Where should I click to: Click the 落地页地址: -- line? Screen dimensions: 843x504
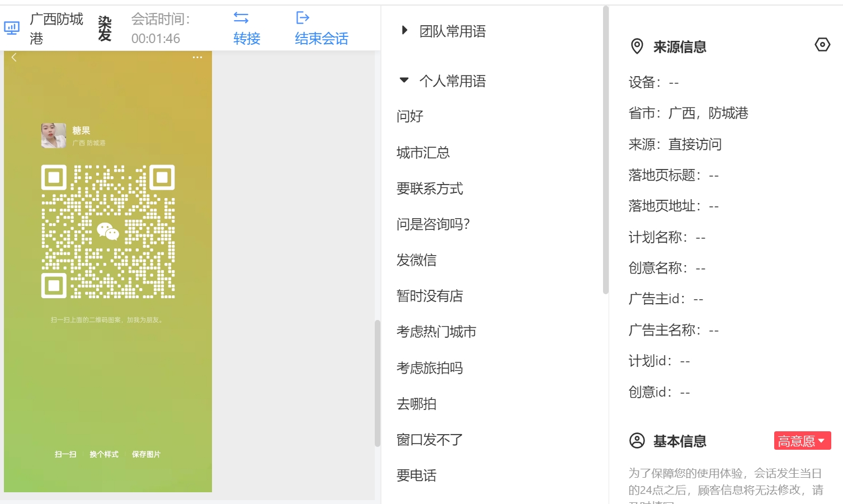[674, 206]
